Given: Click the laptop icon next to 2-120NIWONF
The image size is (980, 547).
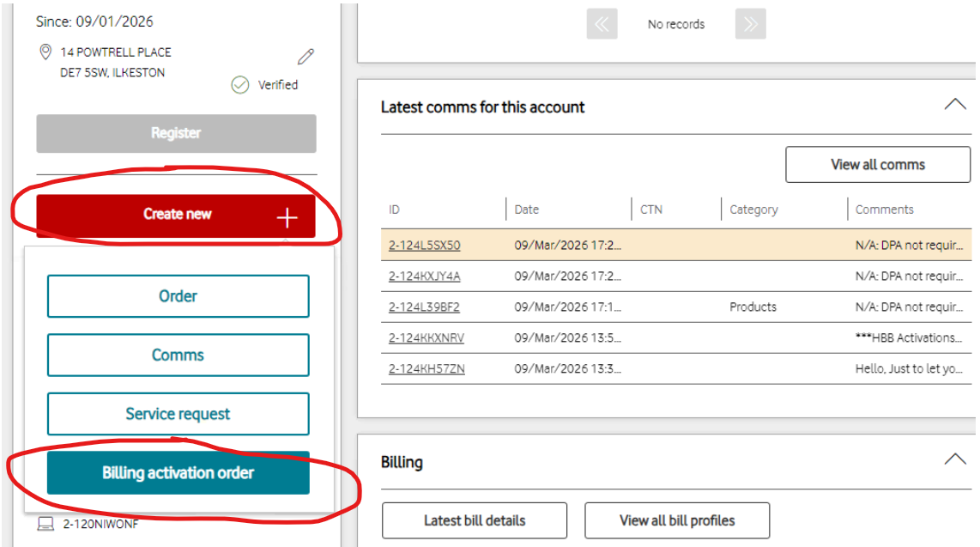Looking at the screenshot, I should [x=45, y=524].
